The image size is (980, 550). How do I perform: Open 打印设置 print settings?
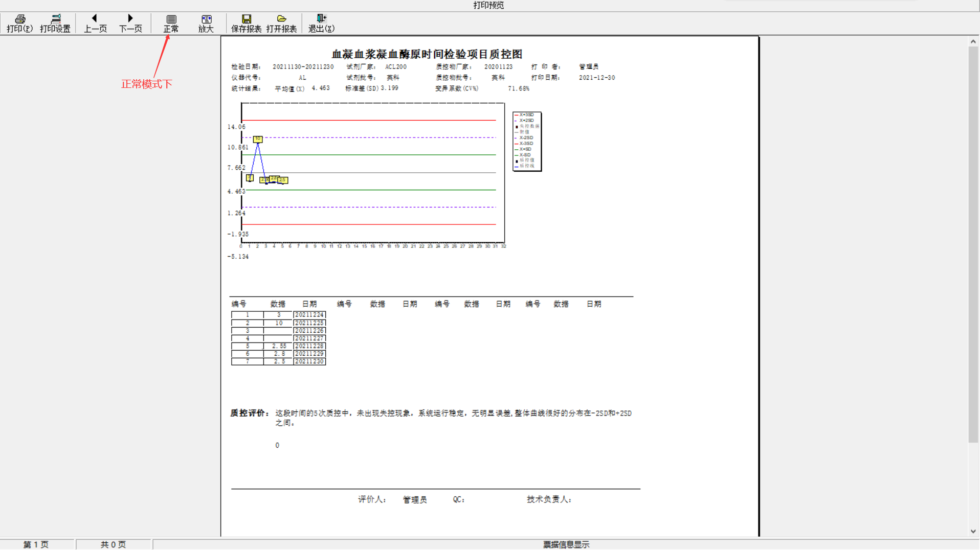pyautogui.click(x=55, y=24)
